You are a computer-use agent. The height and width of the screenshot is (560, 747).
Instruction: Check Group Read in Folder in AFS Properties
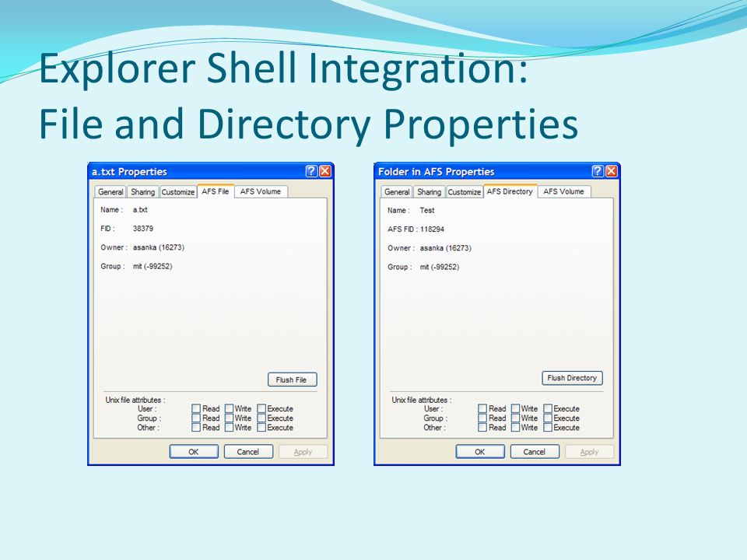(482, 418)
